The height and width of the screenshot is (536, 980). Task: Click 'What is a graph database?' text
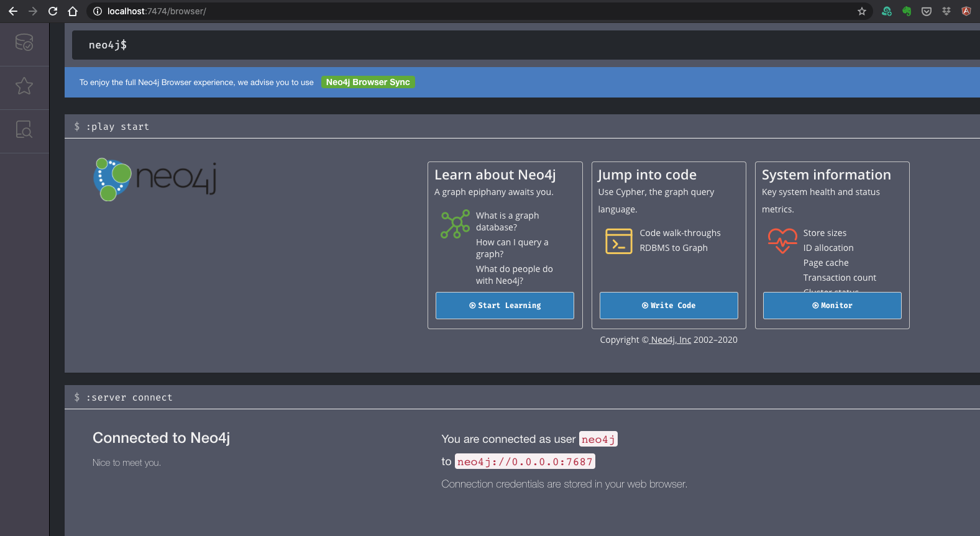coord(507,221)
